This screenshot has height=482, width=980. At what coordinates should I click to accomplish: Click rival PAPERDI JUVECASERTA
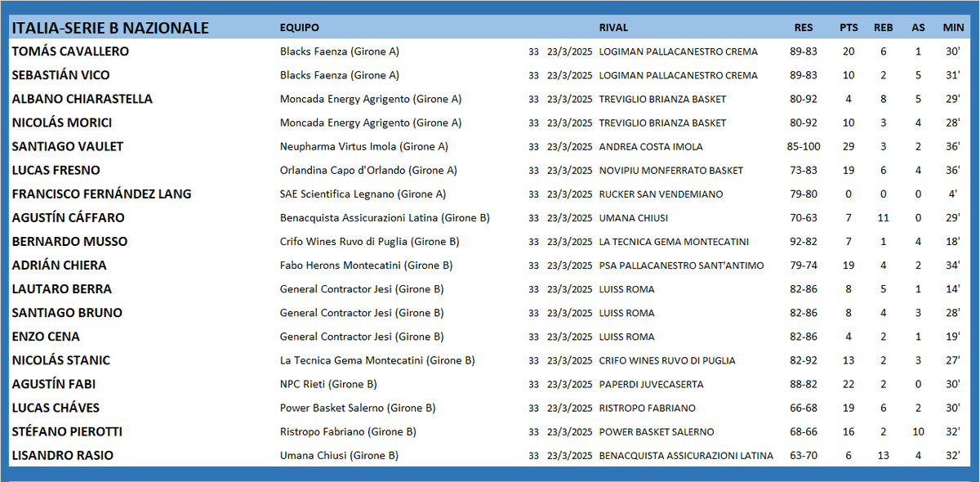point(651,383)
